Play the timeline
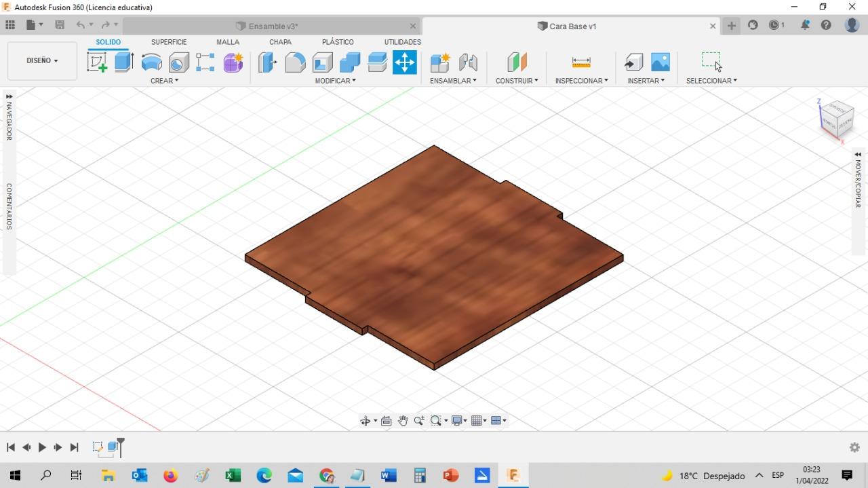868x488 pixels. (42, 447)
